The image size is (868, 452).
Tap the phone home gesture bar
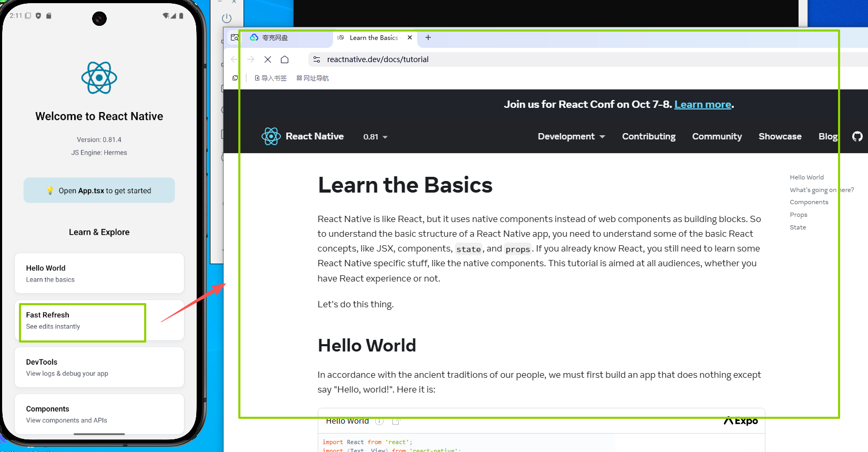click(99, 434)
